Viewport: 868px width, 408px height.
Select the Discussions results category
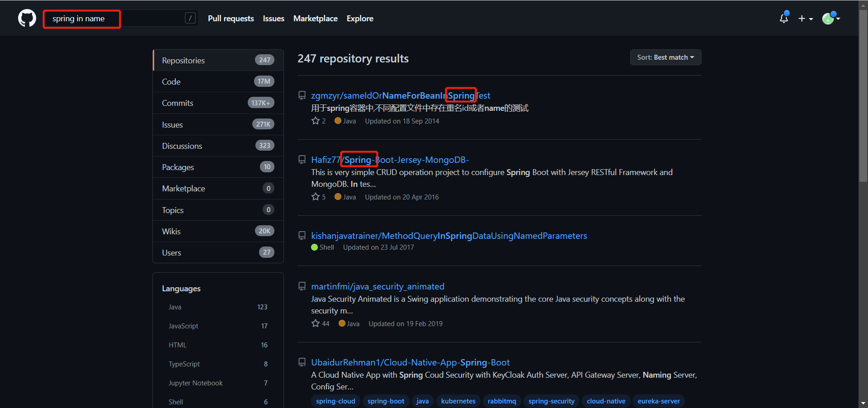(x=218, y=146)
